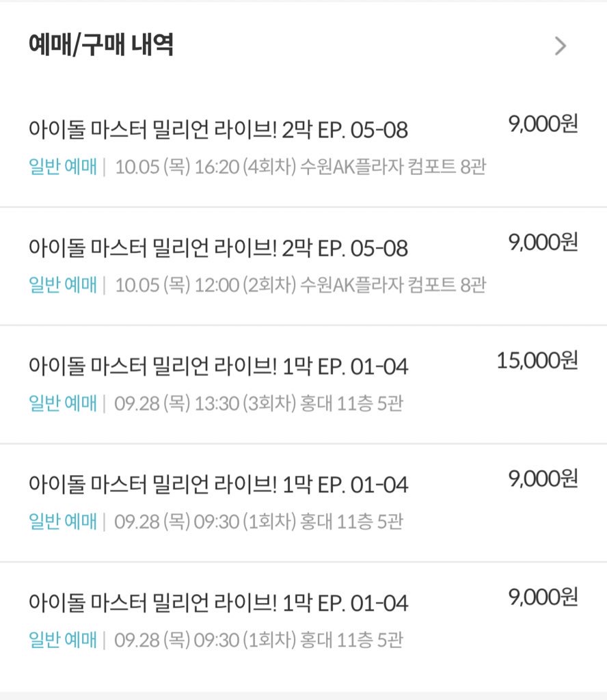View 10.05 (목) 16:20 수원AK플라자 showtime details
607x700 pixels.
300,167
